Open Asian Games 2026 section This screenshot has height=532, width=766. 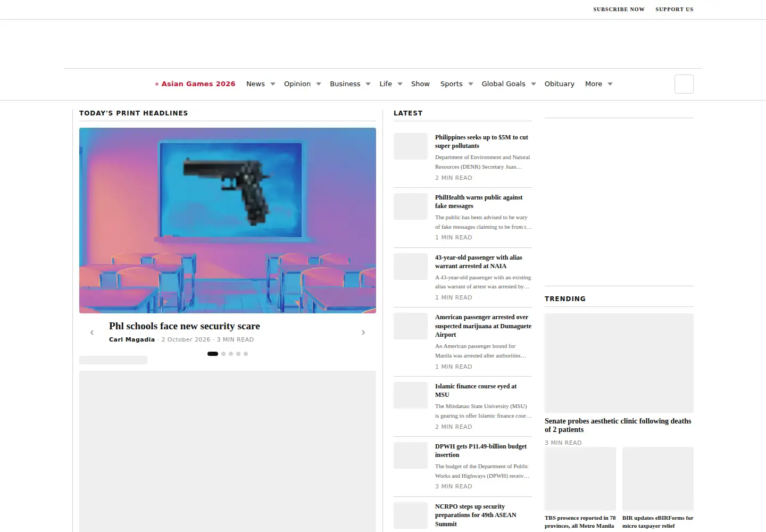pyautogui.click(x=195, y=84)
